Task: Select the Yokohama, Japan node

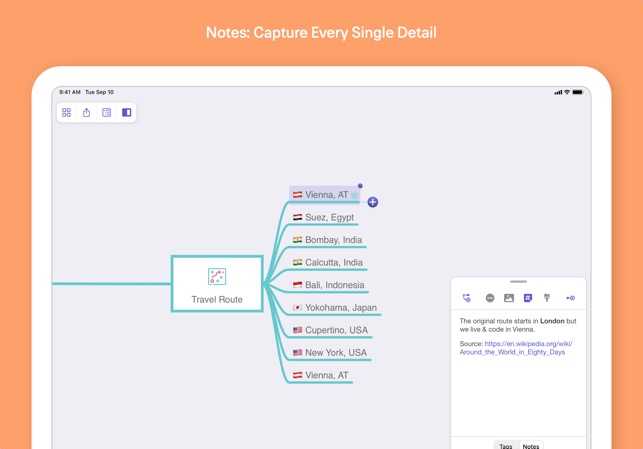Action: (x=335, y=308)
